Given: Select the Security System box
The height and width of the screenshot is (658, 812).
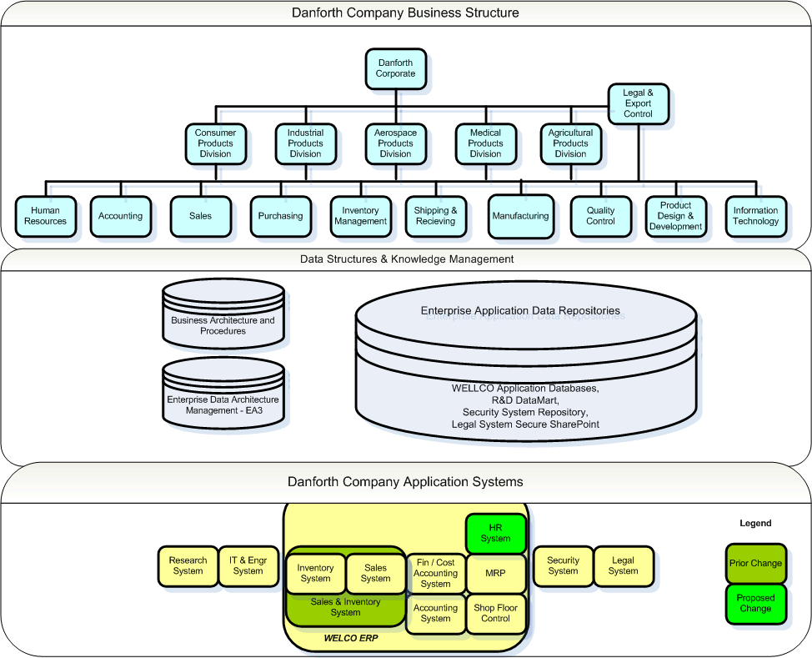Looking at the screenshot, I should [x=563, y=566].
